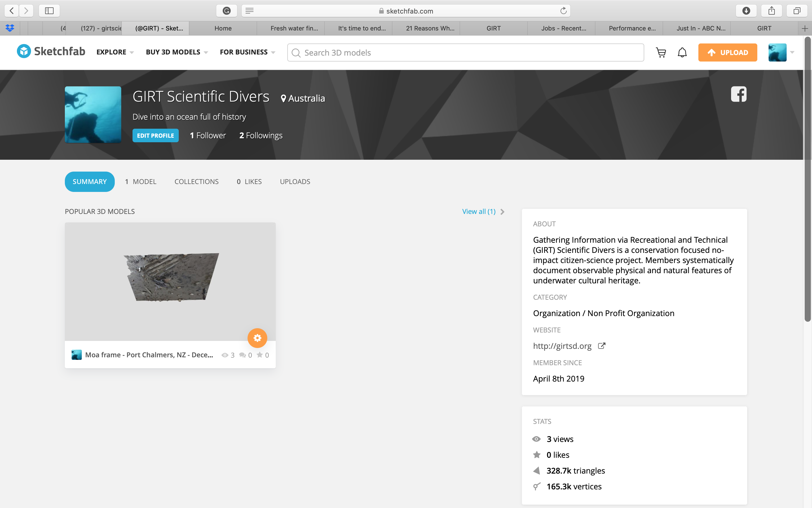Switch to the Jobs - Recent... browser tab

tap(561, 29)
